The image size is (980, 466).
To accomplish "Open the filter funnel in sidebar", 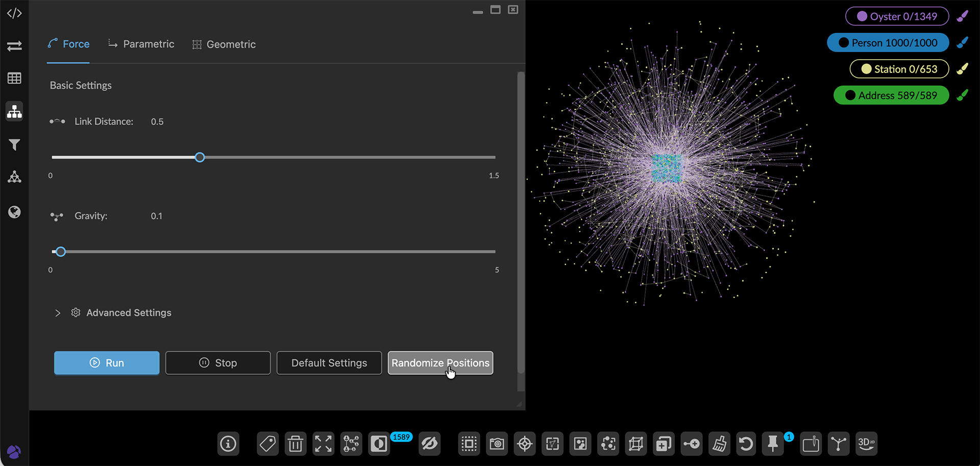I will pyautogui.click(x=14, y=145).
